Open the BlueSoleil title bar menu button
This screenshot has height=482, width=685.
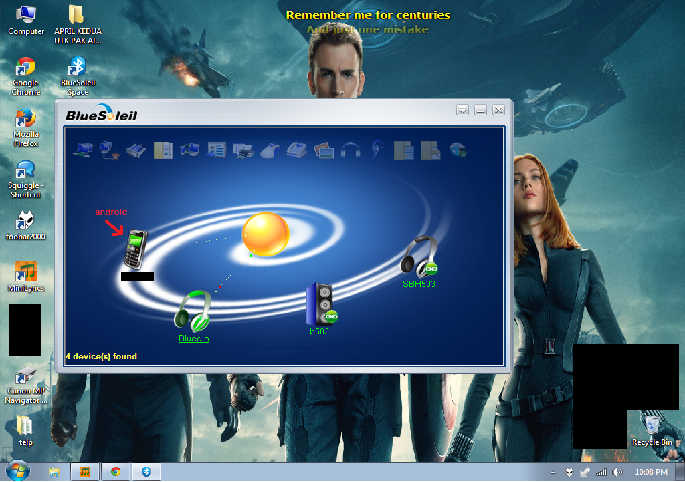(x=462, y=110)
